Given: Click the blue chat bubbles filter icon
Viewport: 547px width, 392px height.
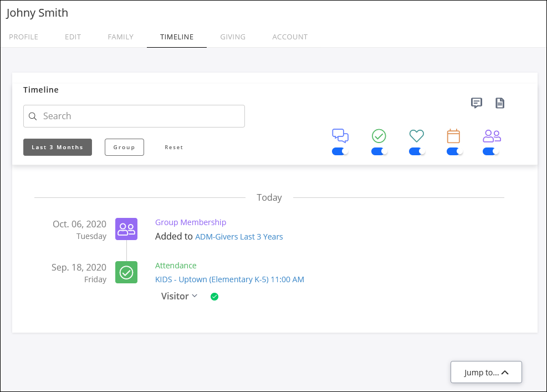Looking at the screenshot, I should point(340,135).
